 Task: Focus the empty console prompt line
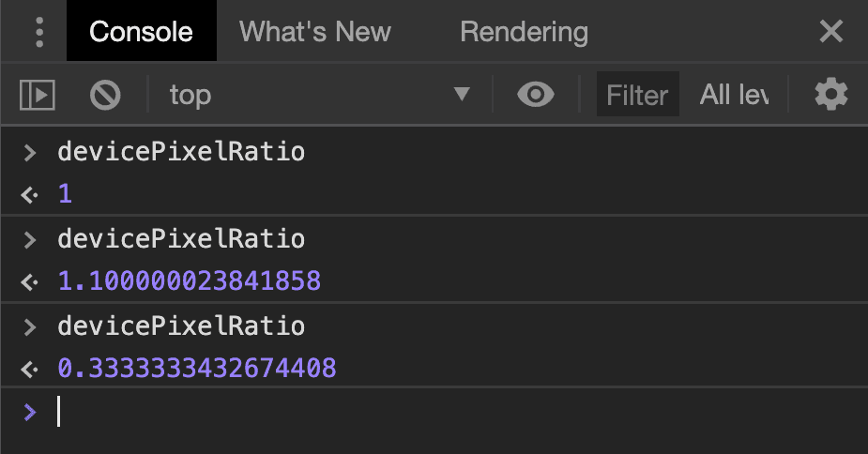point(375,412)
